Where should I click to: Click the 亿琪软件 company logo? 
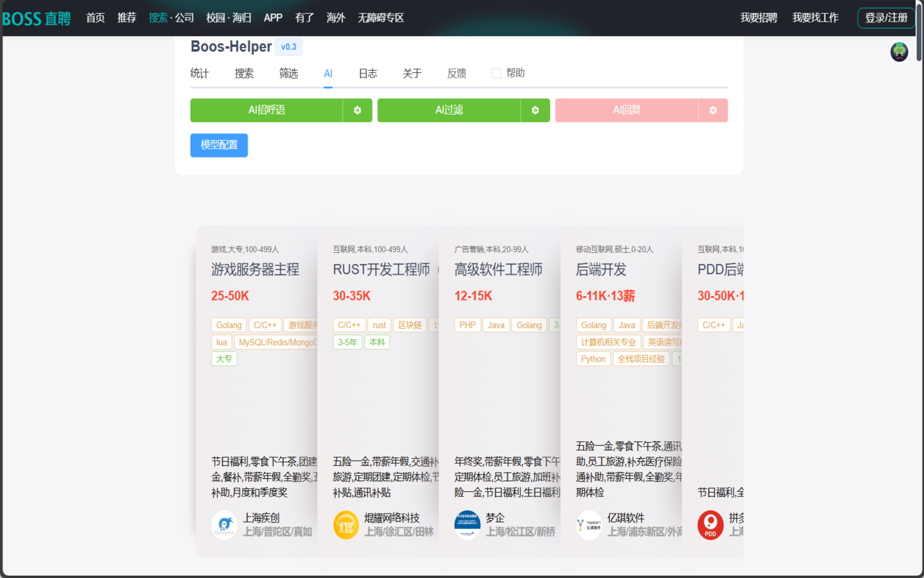point(588,525)
